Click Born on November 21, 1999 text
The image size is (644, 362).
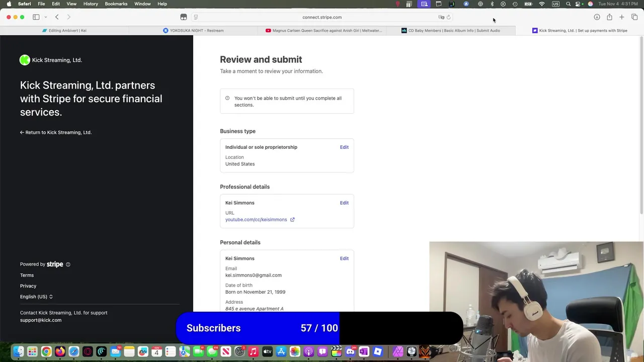point(255,292)
